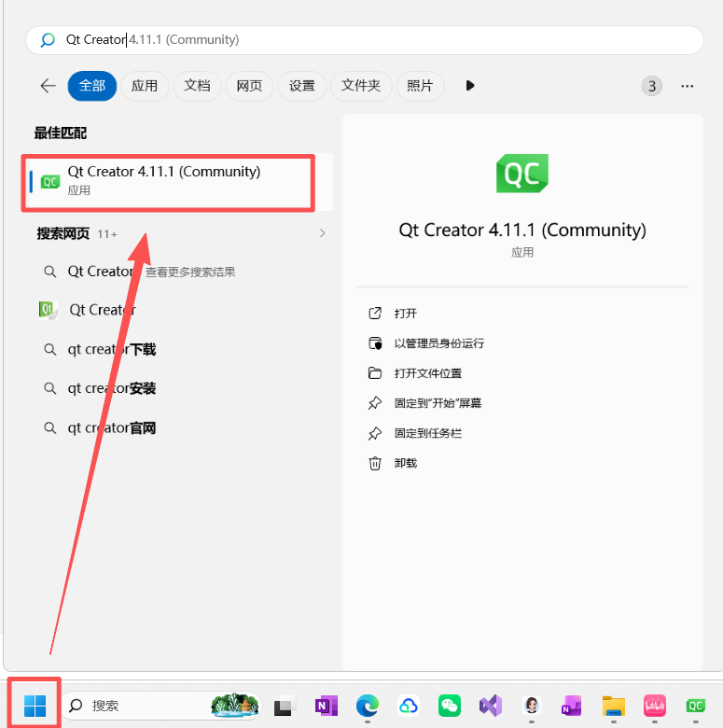Open the Baidu cloud icon on the taskbar
Screen dimensions: 723x728
[x=409, y=707]
